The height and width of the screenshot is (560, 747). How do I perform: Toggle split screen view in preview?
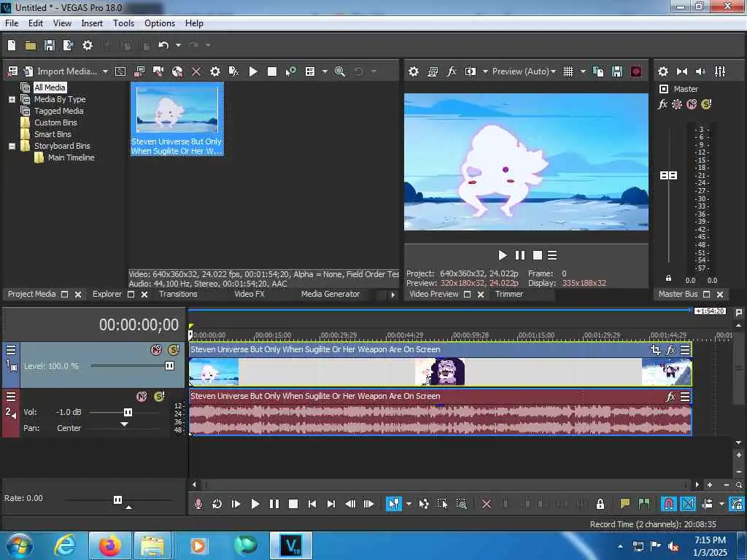[471, 71]
